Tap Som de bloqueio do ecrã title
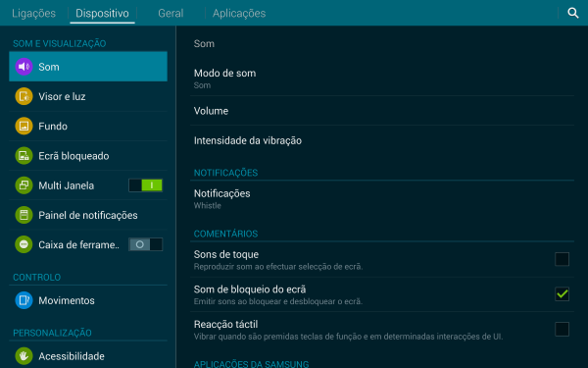Viewport: 588px width, 368px height. pyautogui.click(x=250, y=289)
